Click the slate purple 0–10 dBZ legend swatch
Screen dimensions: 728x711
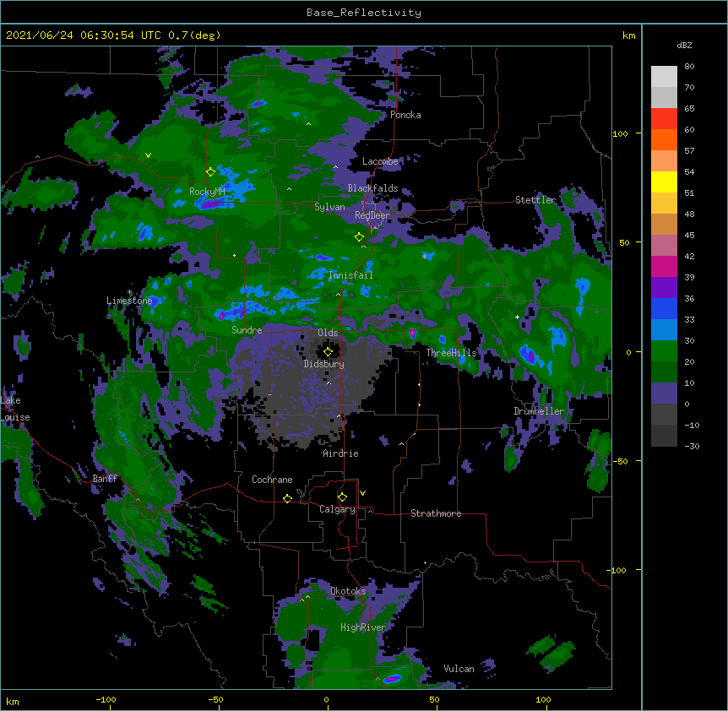pyautogui.click(x=664, y=393)
